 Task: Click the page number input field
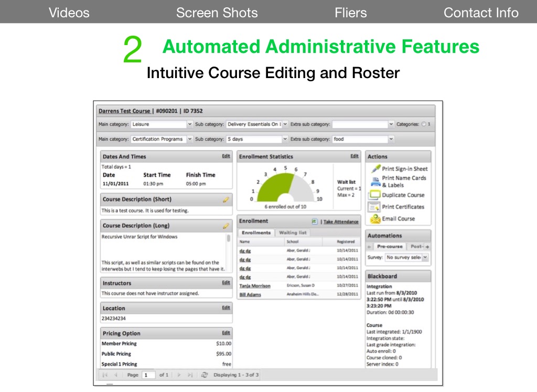149,375
